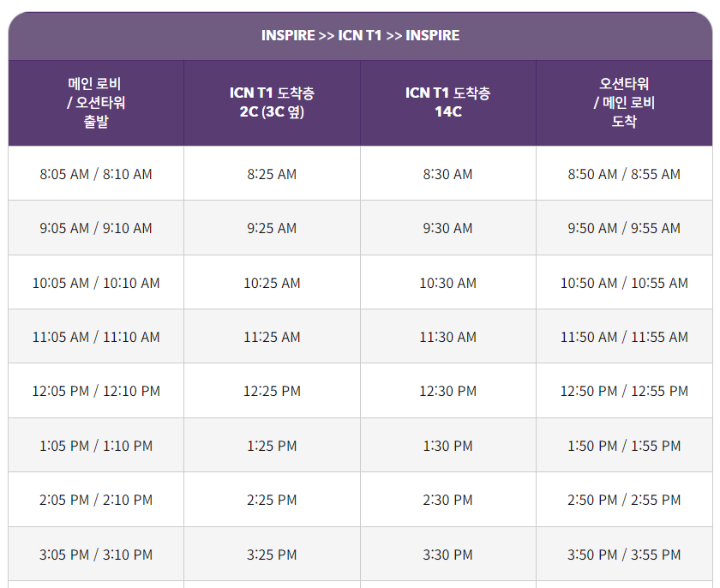Click the 1:50 PM / 1:55 PM cell
The width and height of the screenshot is (720, 588).
coord(624,445)
